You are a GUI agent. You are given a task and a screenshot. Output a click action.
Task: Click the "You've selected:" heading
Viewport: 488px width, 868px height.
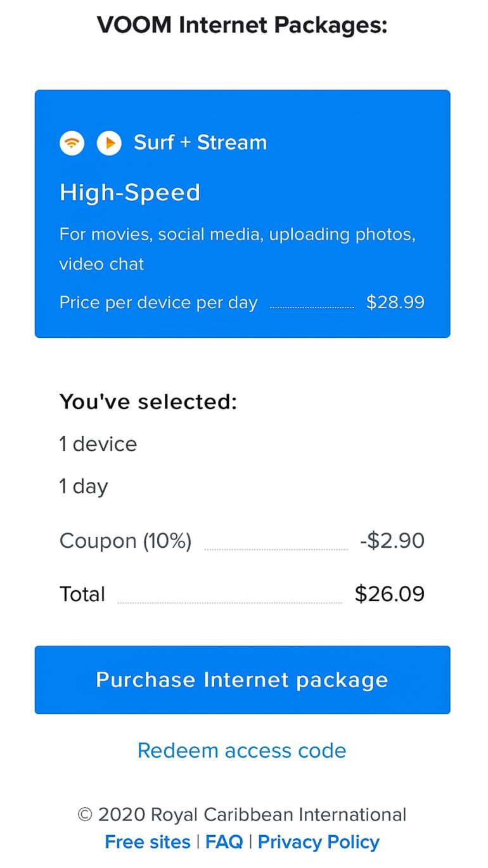tap(148, 402)
